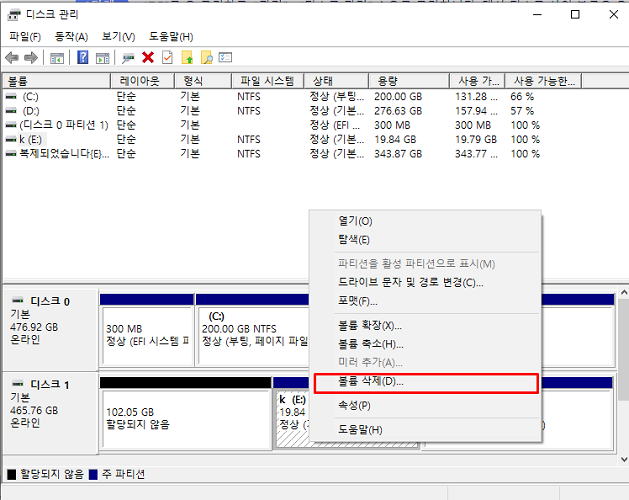The height and width of the screenshot is (500, 629).
Task: Select the k (E:) partition block
Action: click(292, 413)
